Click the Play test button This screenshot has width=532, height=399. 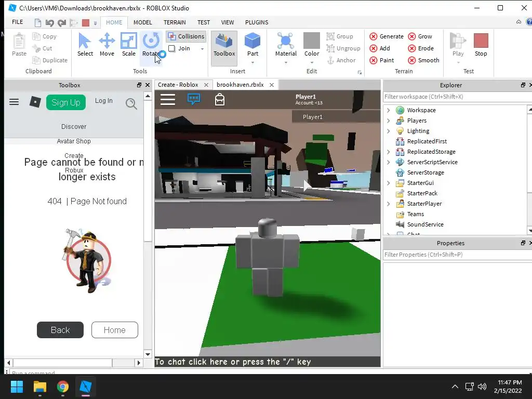[x=458, y=45]
